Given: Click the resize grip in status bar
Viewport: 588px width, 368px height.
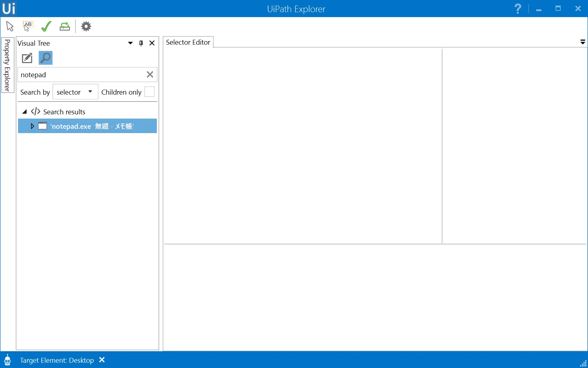Looking at the screenshot, I should tap(583, 363).
